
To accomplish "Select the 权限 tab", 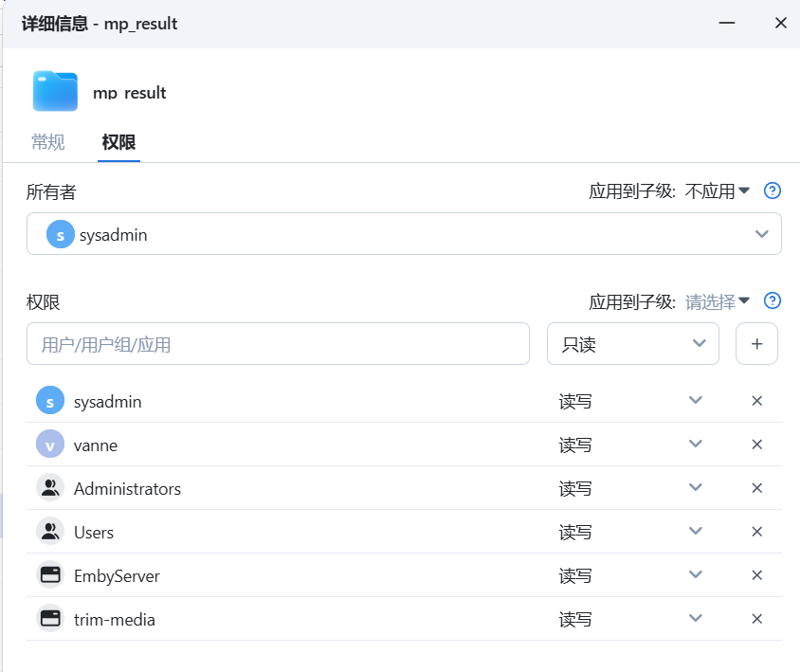I will (118, 142).
